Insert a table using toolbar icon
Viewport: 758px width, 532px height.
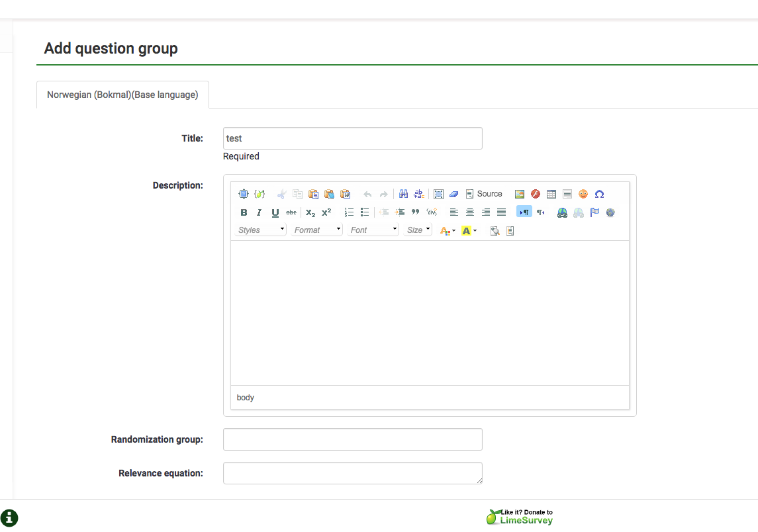[551, 195]
